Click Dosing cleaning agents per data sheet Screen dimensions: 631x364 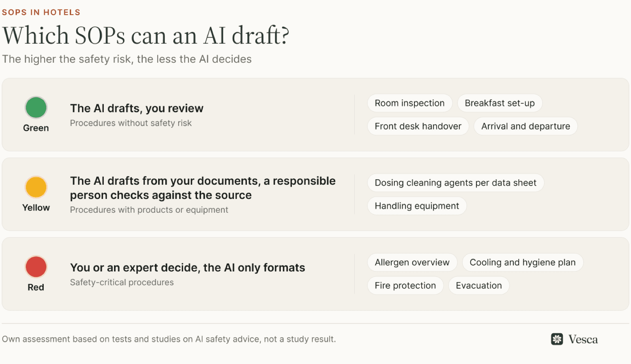pos(456,183)
